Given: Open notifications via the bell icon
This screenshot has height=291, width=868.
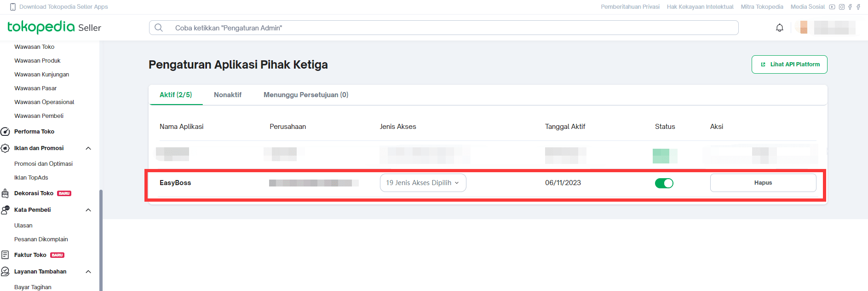Looking at the screenshot, I should [x=780, y=28].
